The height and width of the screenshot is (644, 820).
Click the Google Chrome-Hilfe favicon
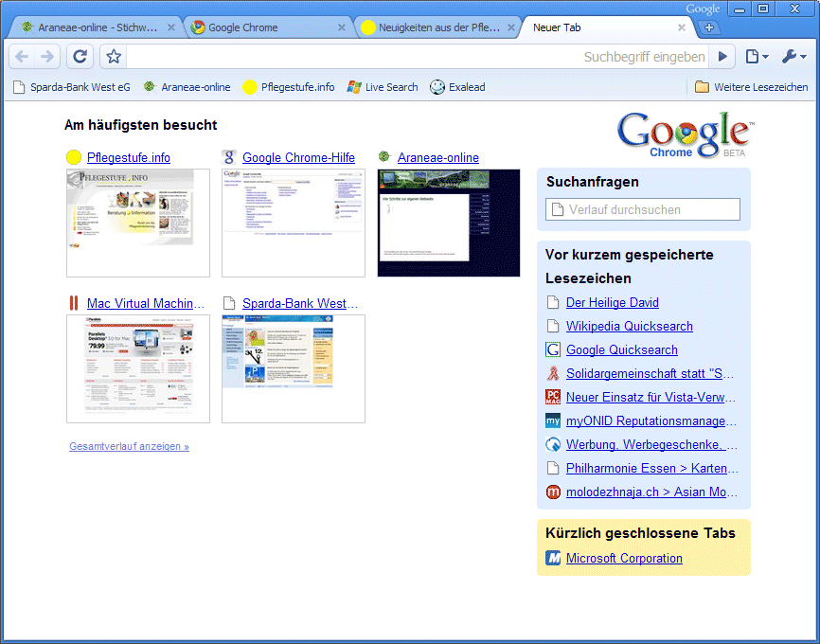229,157
